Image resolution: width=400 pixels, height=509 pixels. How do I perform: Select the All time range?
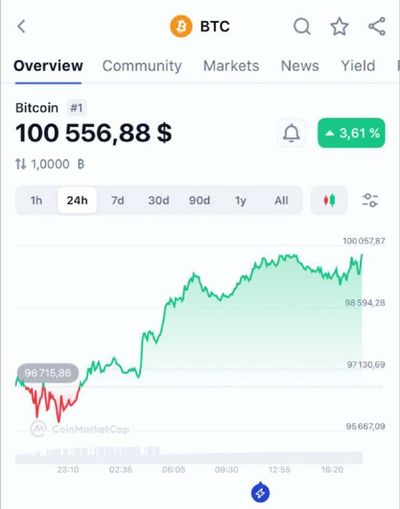tap(281, 200)
